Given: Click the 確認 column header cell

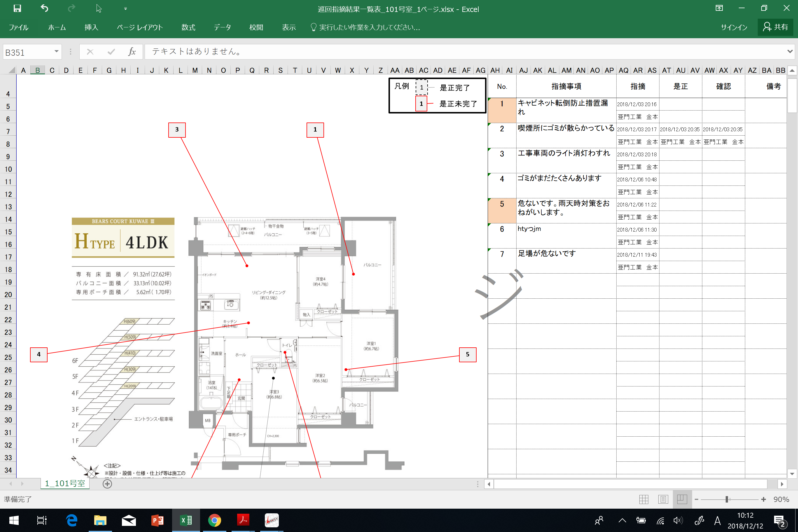Looking at the screenshot, I should [x=723, y=87].
